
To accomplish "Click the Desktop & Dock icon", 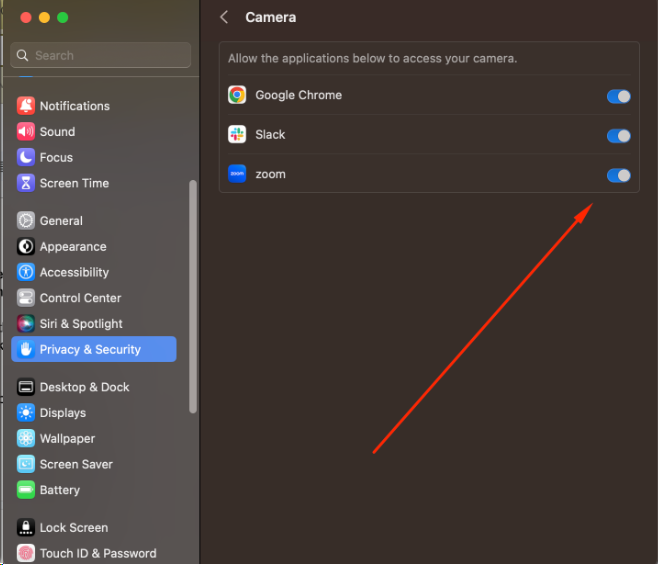I will pyautogui.click(x=26, y=387).
